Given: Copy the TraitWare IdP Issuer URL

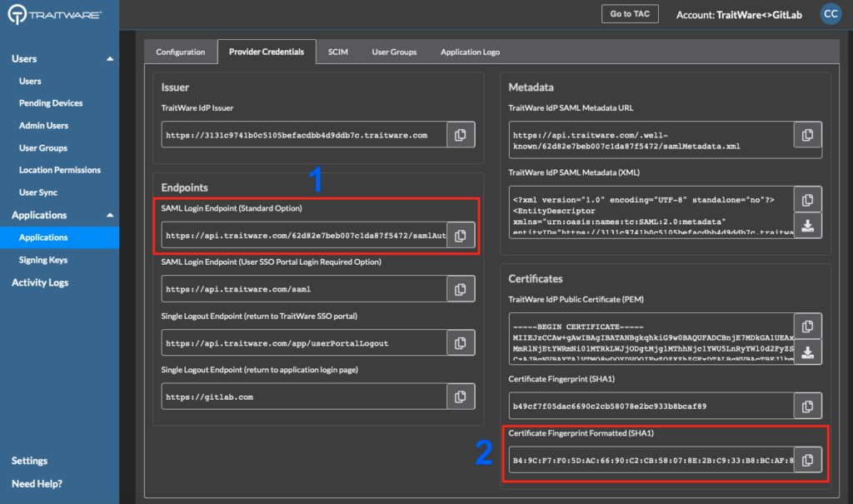Looking at the screenshot, I should coord(460,134).
